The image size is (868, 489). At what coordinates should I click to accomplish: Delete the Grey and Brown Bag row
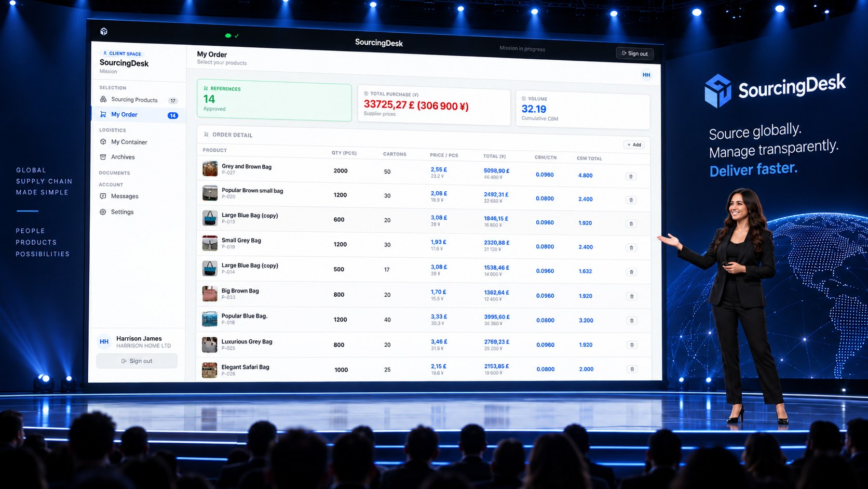coord(631,177)
